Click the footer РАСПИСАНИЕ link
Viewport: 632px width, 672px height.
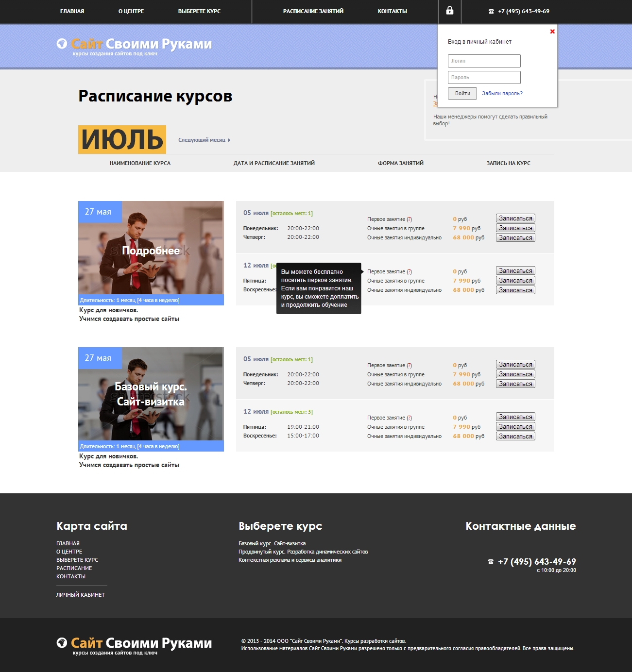tap(74, 568)
